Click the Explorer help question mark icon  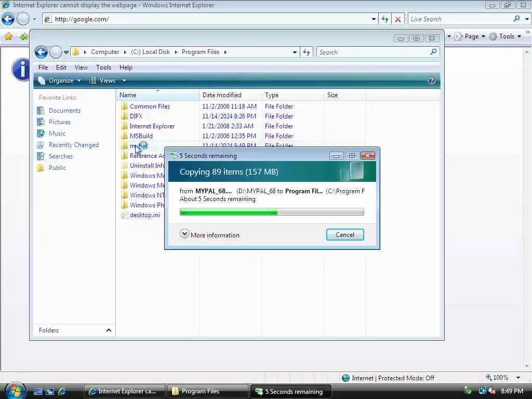pos(432,81)
